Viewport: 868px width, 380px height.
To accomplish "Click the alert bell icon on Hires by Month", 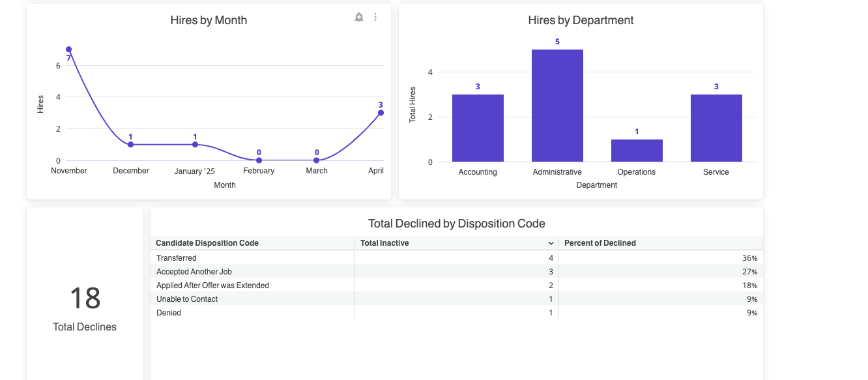I will (x=359, y=18).
